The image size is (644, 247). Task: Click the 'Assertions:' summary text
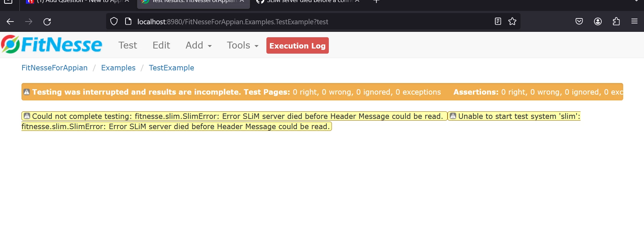click(x=476, y=92)
